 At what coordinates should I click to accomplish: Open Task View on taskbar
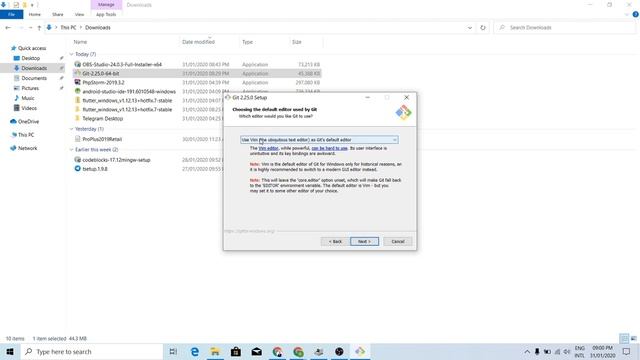click(x=173, y=351)
